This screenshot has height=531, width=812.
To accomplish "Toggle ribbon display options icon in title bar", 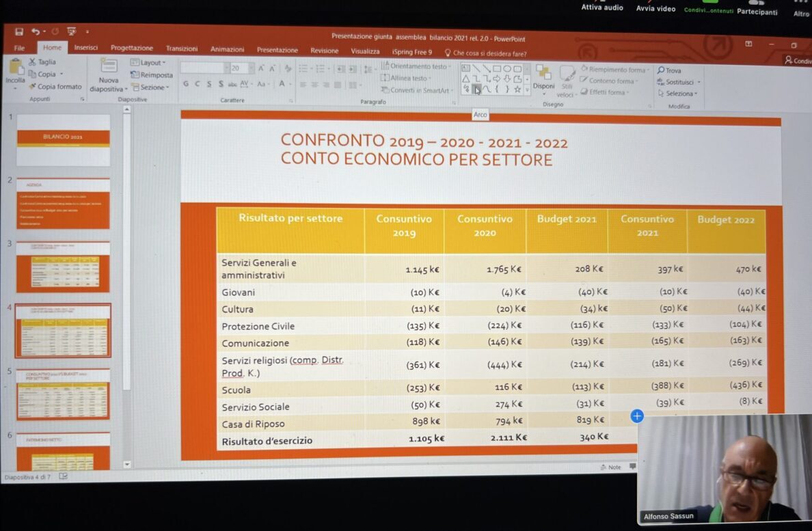I will click(748, 44).
